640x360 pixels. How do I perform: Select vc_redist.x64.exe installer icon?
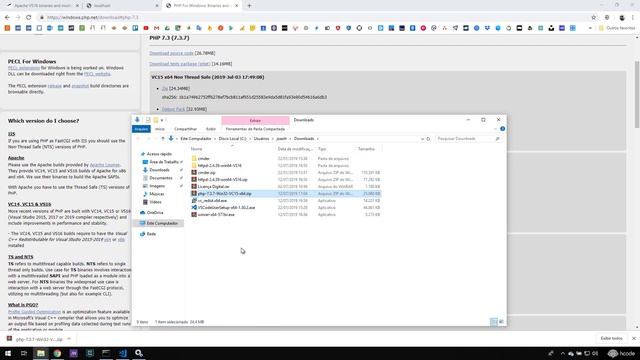click(194, 200)
